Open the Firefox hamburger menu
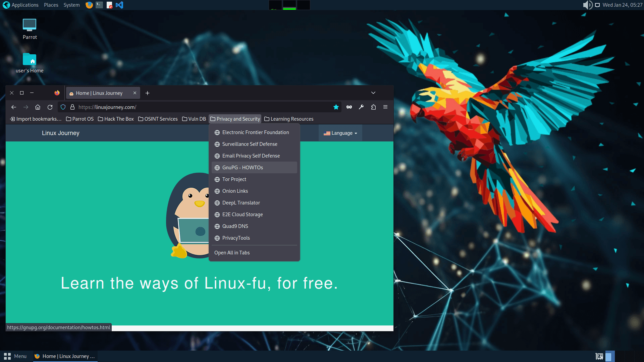 tap(385, 107)
